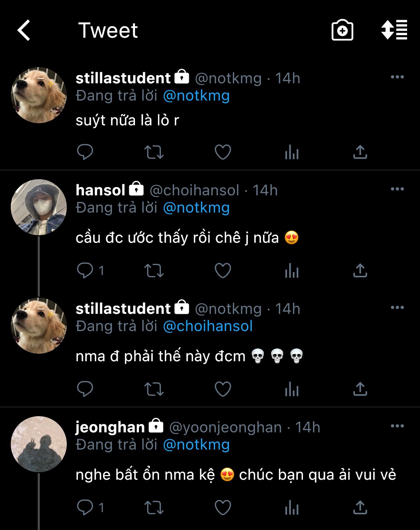Screen dimensions: 420x530
Task: Open the three-dot menu on hansol's tweet
Action: point(397,189)
